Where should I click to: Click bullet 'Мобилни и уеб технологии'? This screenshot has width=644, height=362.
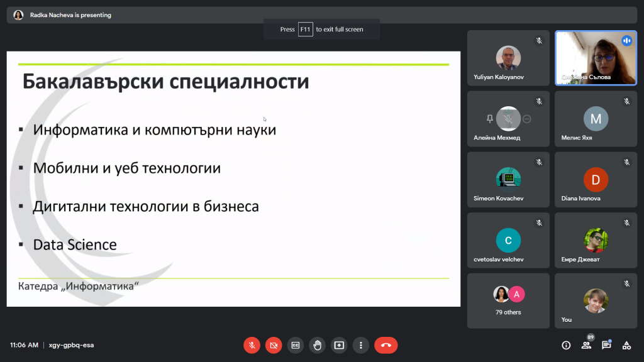(127, 168)
